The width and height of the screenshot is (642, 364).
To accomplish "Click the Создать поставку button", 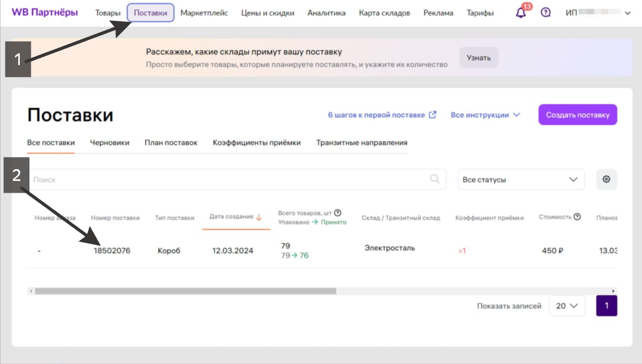I will pyautogui.click(x=577, y=115).
